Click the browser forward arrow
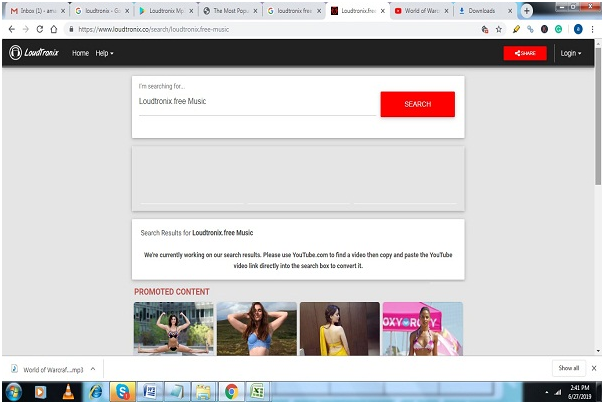 click(x=25, y=29)
